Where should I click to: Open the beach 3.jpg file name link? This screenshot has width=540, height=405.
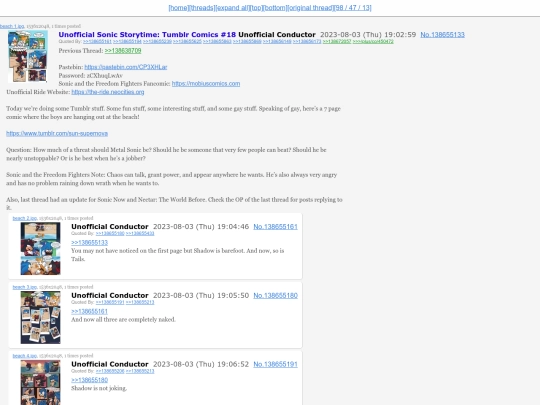[25, 287]
